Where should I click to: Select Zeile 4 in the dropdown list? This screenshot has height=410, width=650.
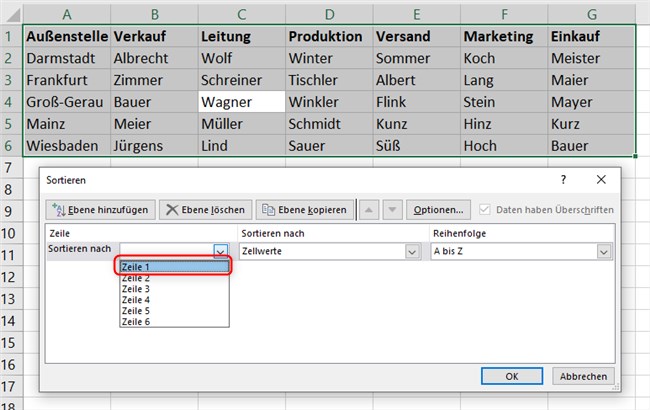tap(175, 300)
